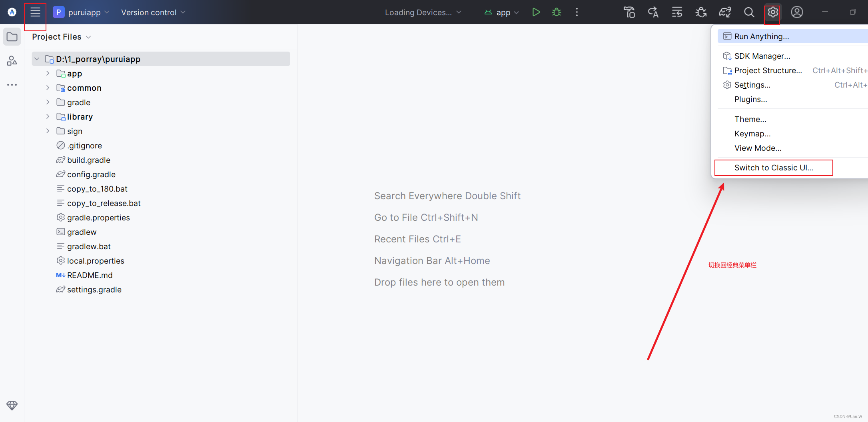Start debugging with the bug icon
868x422 pixels.
coord(556,12)
